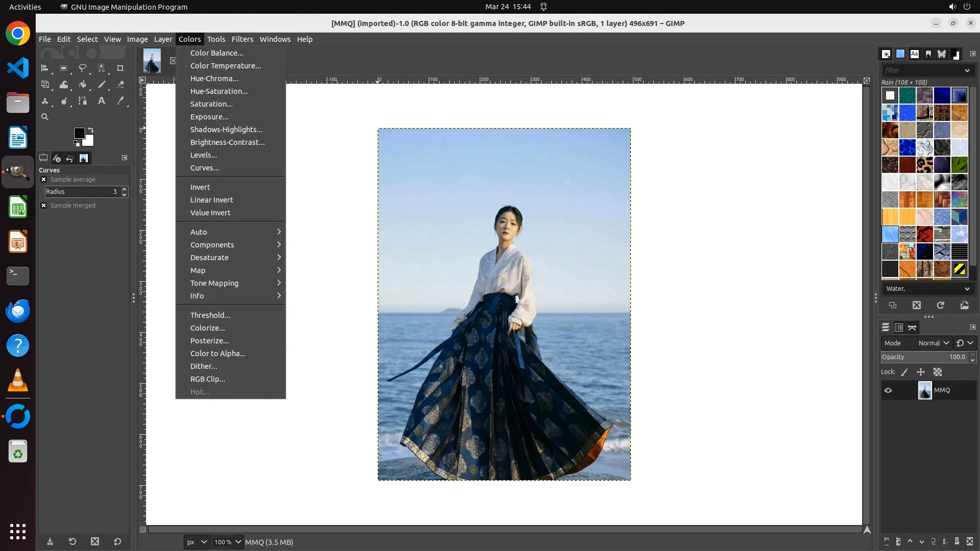Toggle the Sample average checkbox

(x=44, y=180)
